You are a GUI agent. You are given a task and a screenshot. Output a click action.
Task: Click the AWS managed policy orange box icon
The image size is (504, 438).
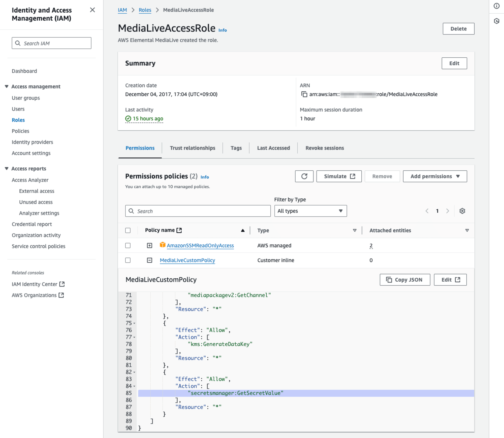click(163, 245)
